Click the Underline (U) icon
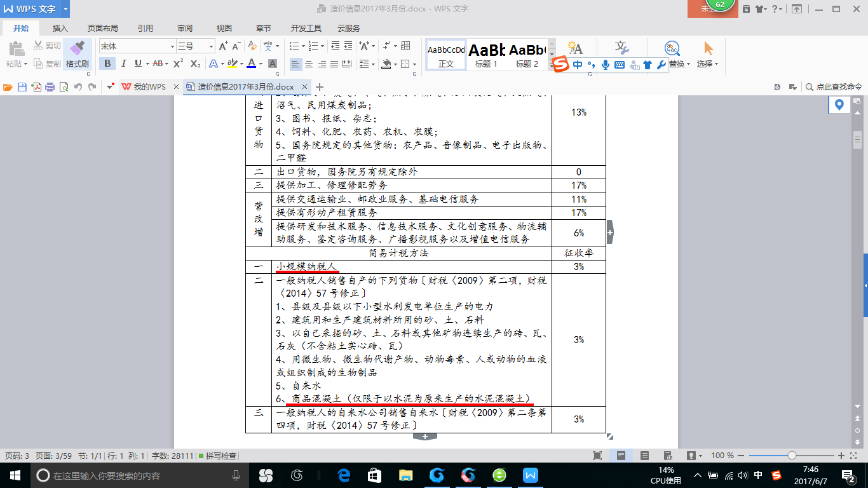Image resolution: width=868 pixels, height=488 pixels. point(138,64)
